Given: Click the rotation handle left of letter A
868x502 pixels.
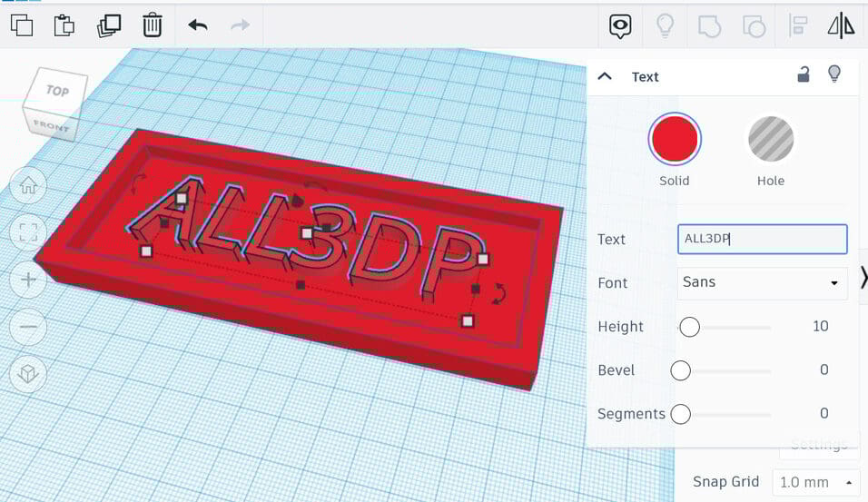Looking at the screenshot, I should point(138,183).
